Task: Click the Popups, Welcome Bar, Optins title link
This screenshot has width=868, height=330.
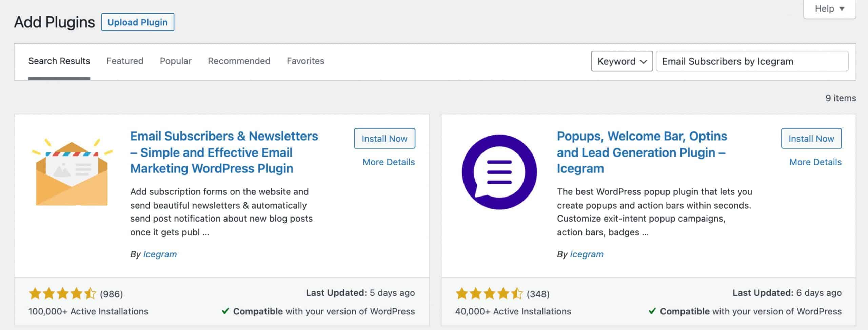Action: point(642,152)
